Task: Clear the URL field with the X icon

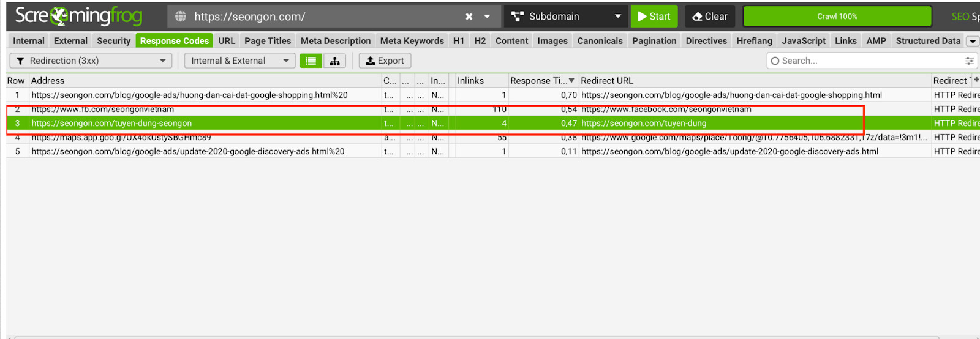Action: [469, 17]
